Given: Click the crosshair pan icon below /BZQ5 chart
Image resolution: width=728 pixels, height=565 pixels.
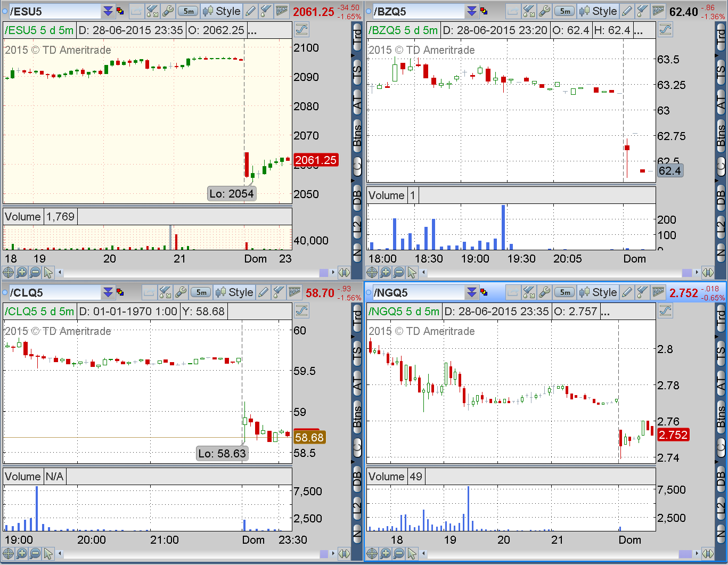Looking at the screenshot, I should (372, 273).
